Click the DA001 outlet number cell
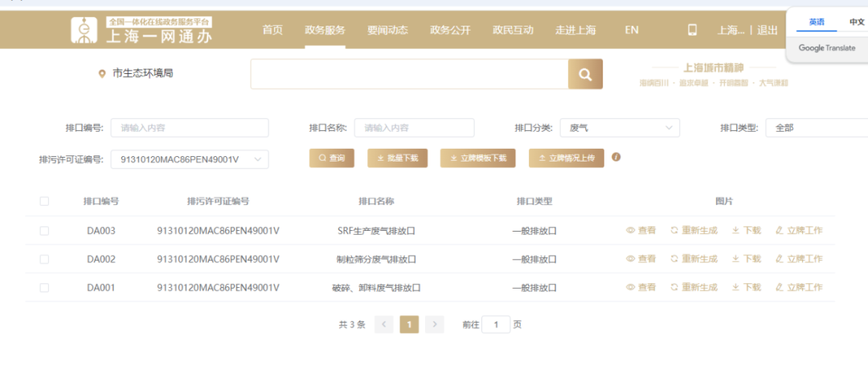Screen dimensions: 868x370 click(101, 287)
